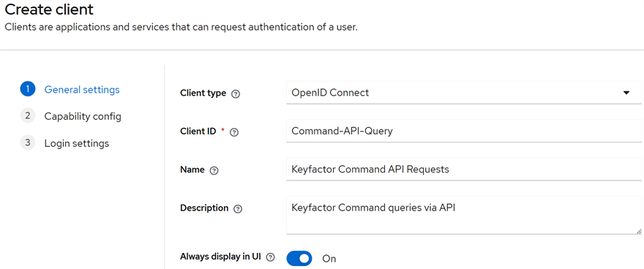The height and width of the screenshot is (269, 644).
Task: Click inside the Description text area
Action: point(464,216)
